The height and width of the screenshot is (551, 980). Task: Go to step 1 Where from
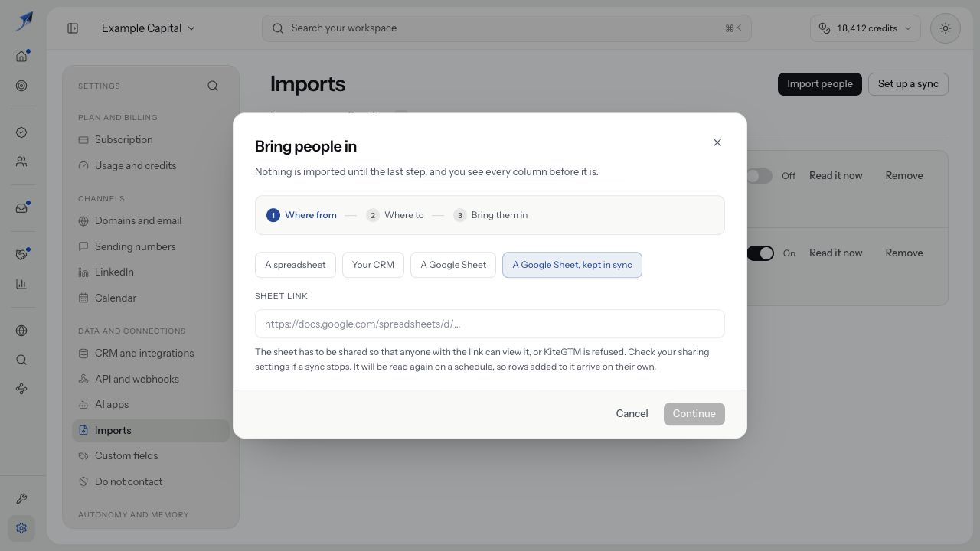(302, 215)
